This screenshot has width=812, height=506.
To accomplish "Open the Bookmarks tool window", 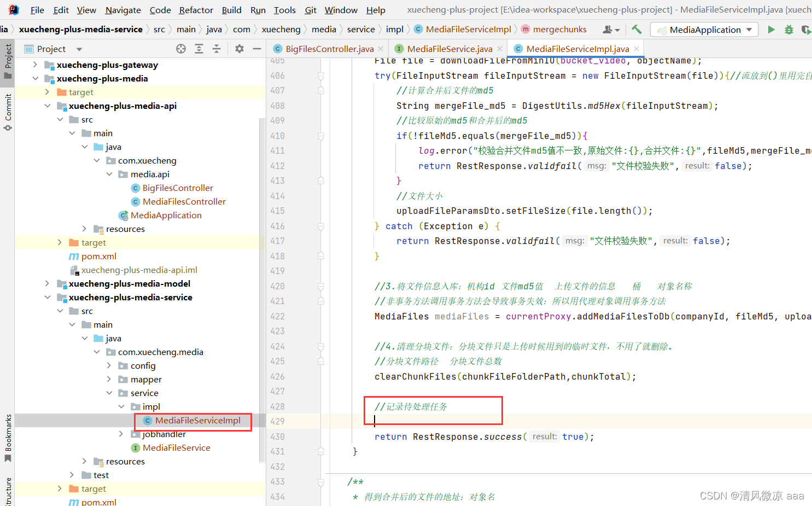I will 8,438.
